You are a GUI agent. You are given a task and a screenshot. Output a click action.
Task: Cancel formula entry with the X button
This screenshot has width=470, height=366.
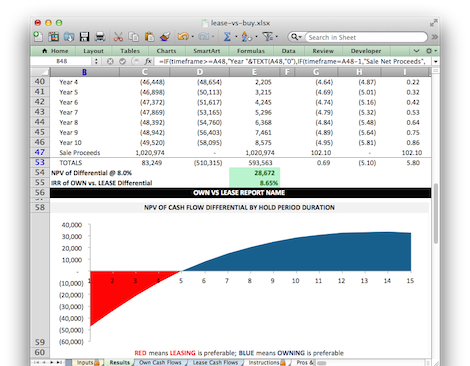[110, 61]
